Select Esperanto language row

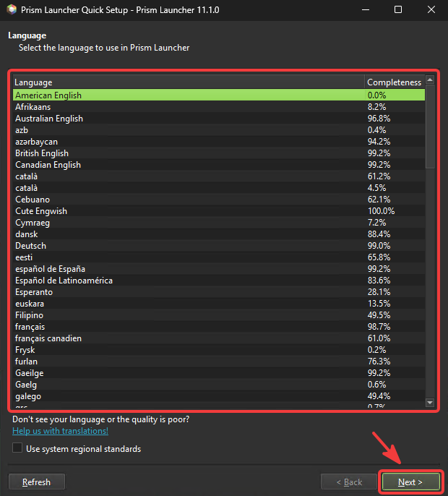click(x=219, y=292)
